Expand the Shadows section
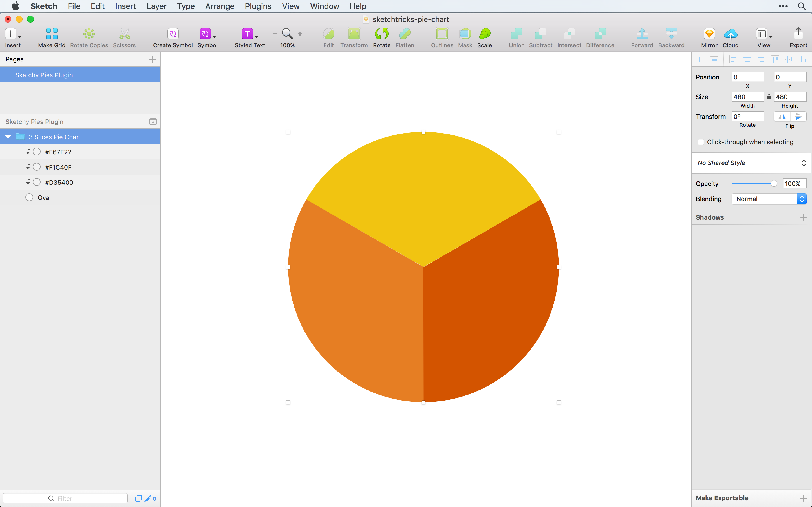812x507 pixels. (803, 217)
